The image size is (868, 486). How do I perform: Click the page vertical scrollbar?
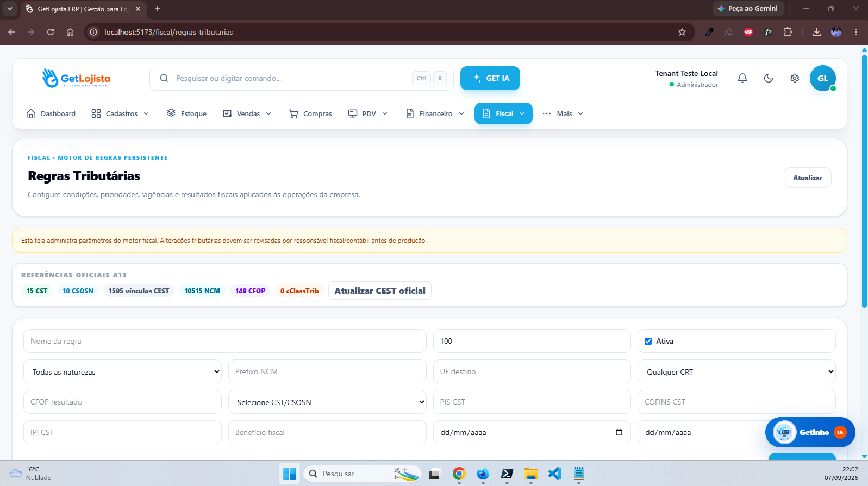click(x=864, y=181)
